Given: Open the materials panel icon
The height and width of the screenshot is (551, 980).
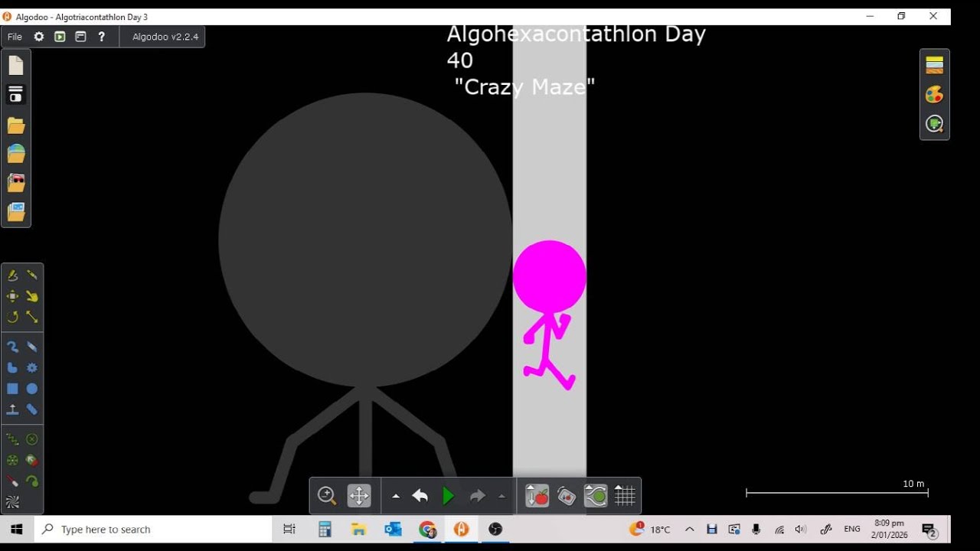Looking at the screenshot, I should point(935,65).
